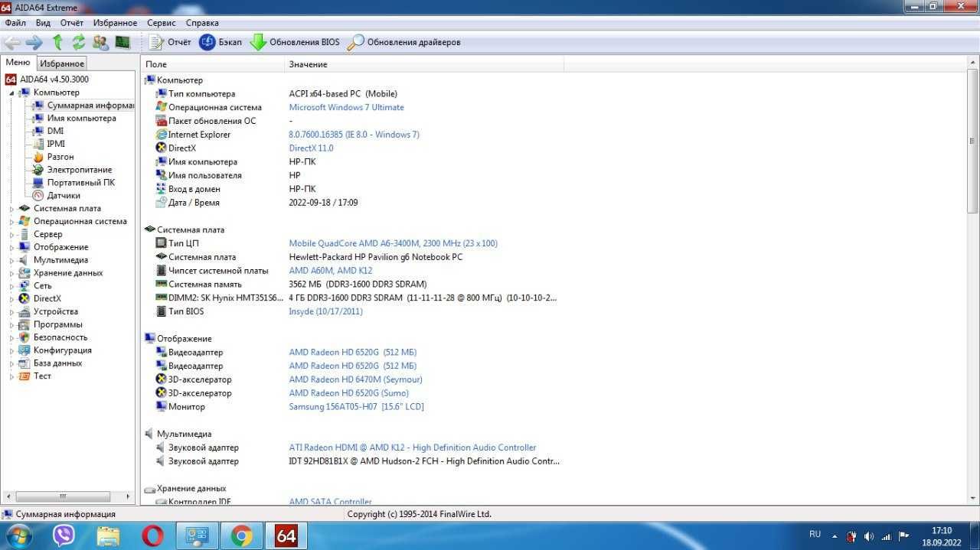Open the AMD Radeon HD 6470M (Seymour) link

355,379
